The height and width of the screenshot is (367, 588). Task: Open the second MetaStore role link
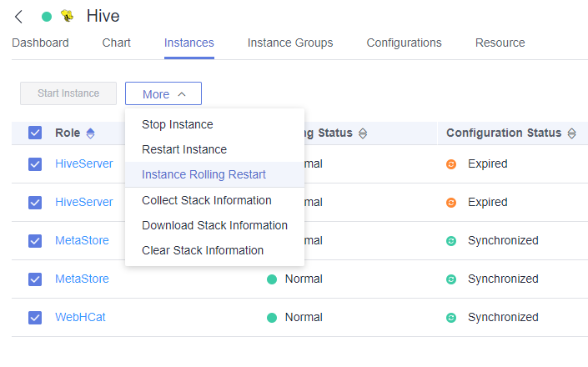point(82,279)
